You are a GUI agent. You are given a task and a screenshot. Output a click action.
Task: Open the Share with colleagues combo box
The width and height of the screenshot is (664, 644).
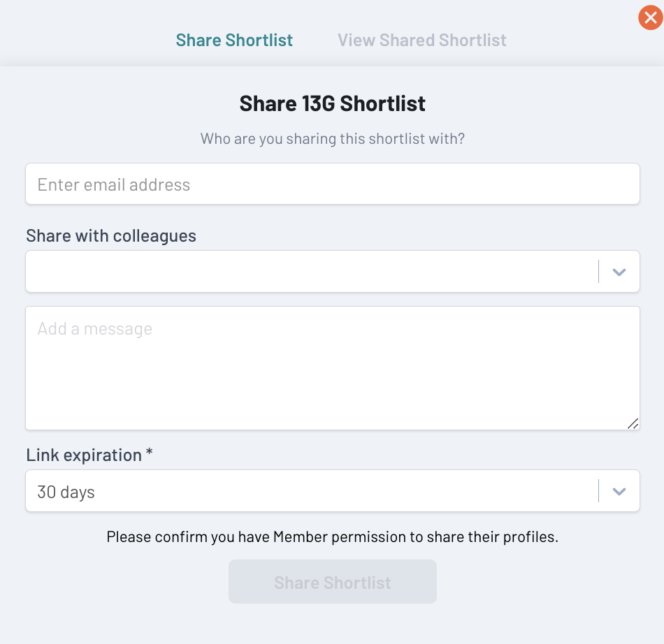(x=308, y=272)
